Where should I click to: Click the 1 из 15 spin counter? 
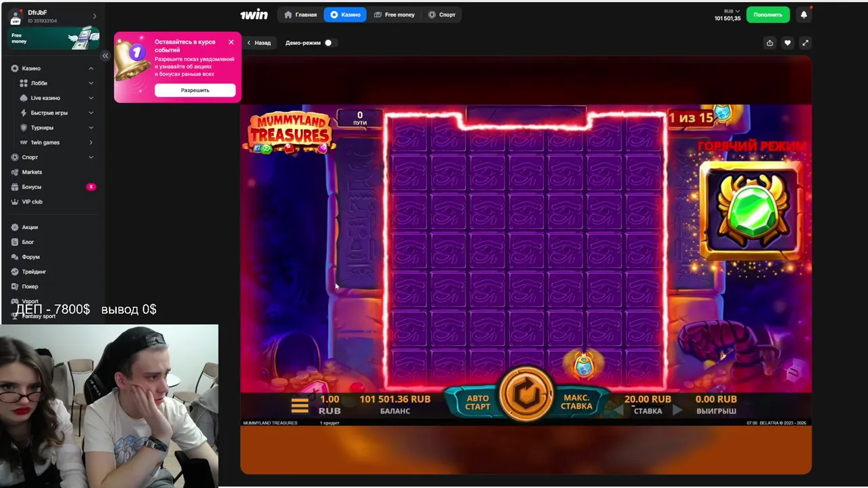691,117
